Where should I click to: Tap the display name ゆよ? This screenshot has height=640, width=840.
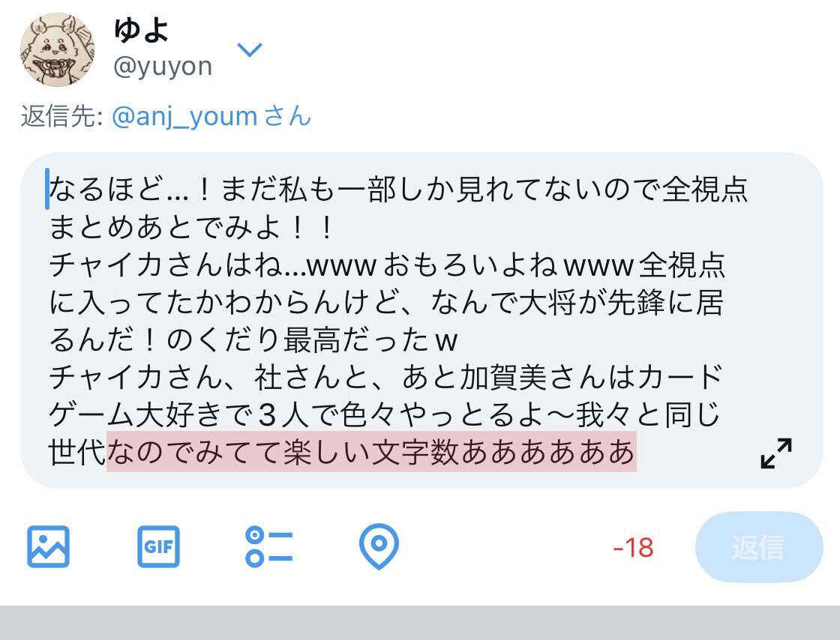[x=141, y=30]
